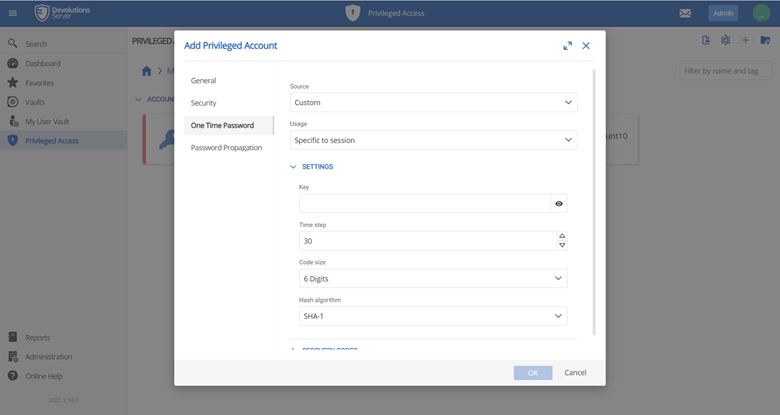Open Favorites in the sidebar
Screen dimensions: 780x415
(x=40, y=83)
